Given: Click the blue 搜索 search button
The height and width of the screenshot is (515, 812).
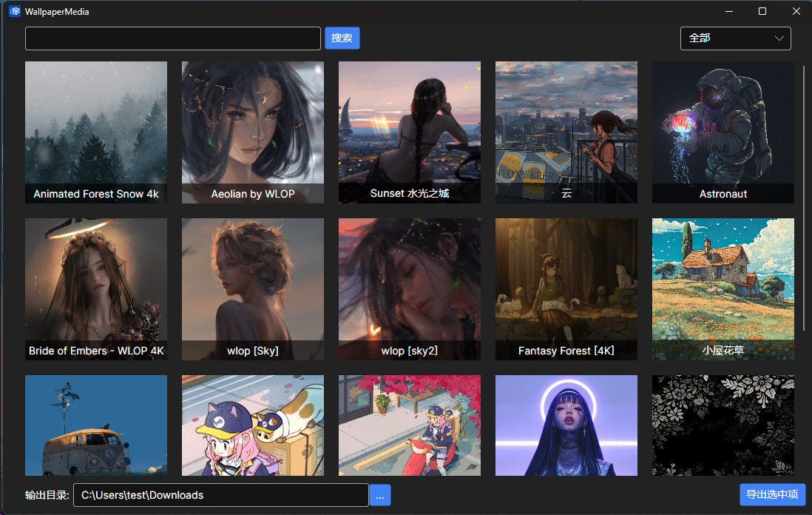Looking at the screenshot, I should point(342,38).
